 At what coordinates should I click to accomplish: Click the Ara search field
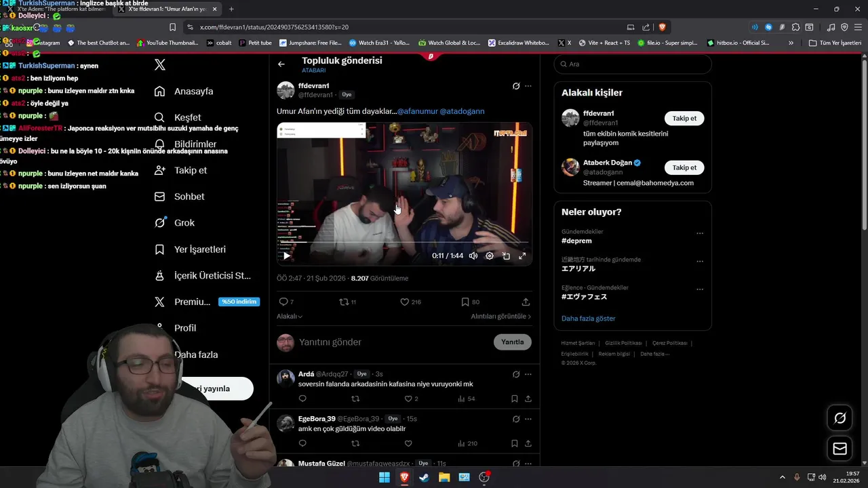click(x=633, y=64)
